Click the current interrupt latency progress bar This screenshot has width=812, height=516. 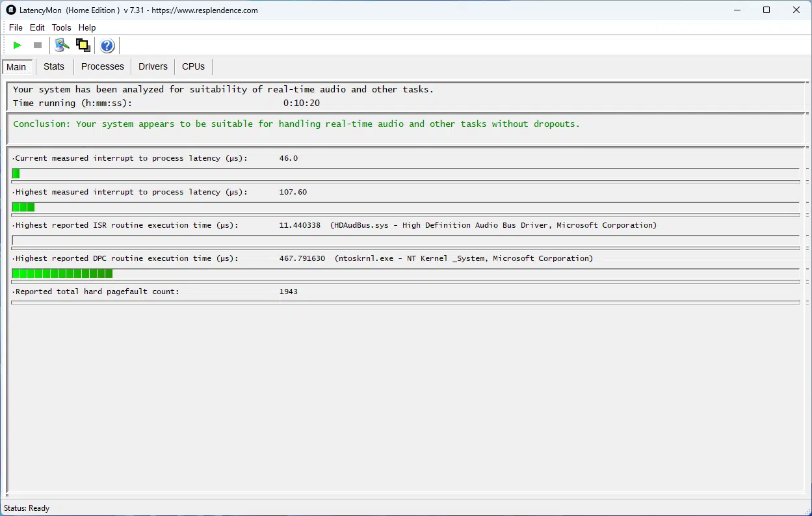coord(406,174)
